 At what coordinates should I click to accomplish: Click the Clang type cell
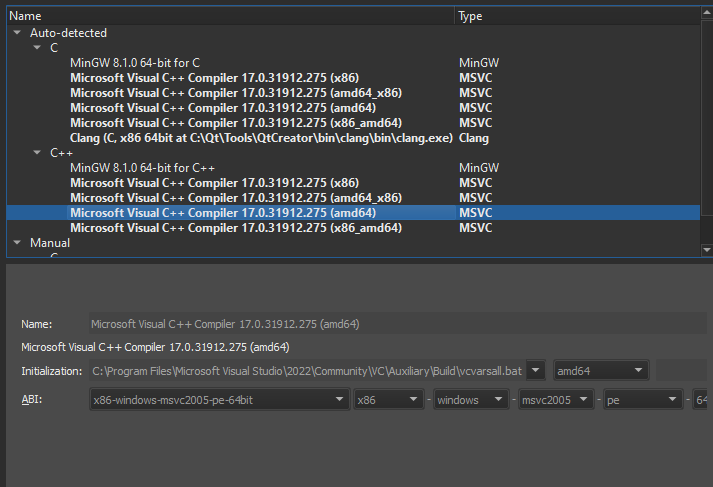pyautogui.click(x=474, y=138)
